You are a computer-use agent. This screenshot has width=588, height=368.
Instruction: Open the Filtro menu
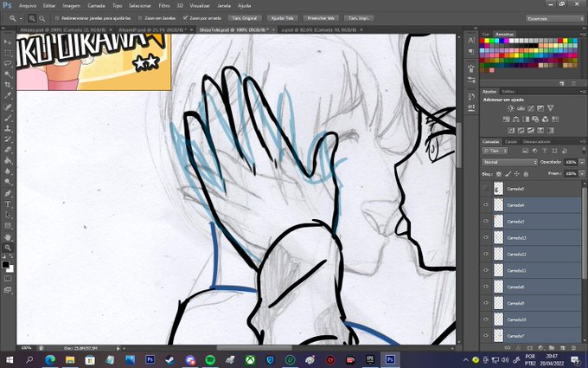[x=164, y=6]
